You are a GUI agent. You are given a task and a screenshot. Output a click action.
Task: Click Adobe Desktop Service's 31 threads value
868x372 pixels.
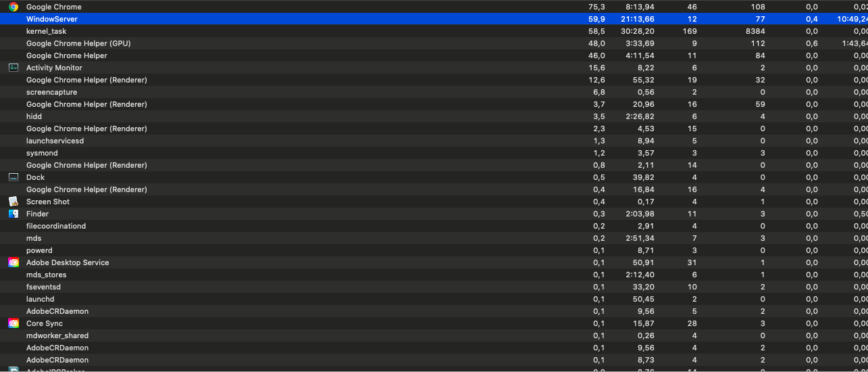[692, 262]
